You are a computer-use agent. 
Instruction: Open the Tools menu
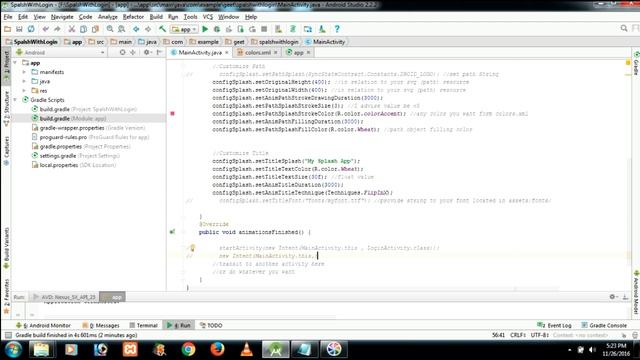(190, 17)
